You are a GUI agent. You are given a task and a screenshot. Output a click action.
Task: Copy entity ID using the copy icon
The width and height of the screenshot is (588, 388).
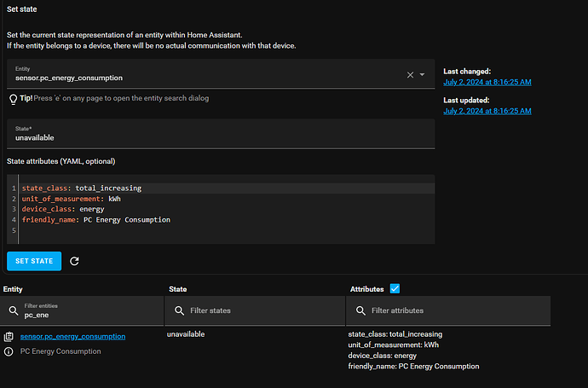click(x=9, y=337)
